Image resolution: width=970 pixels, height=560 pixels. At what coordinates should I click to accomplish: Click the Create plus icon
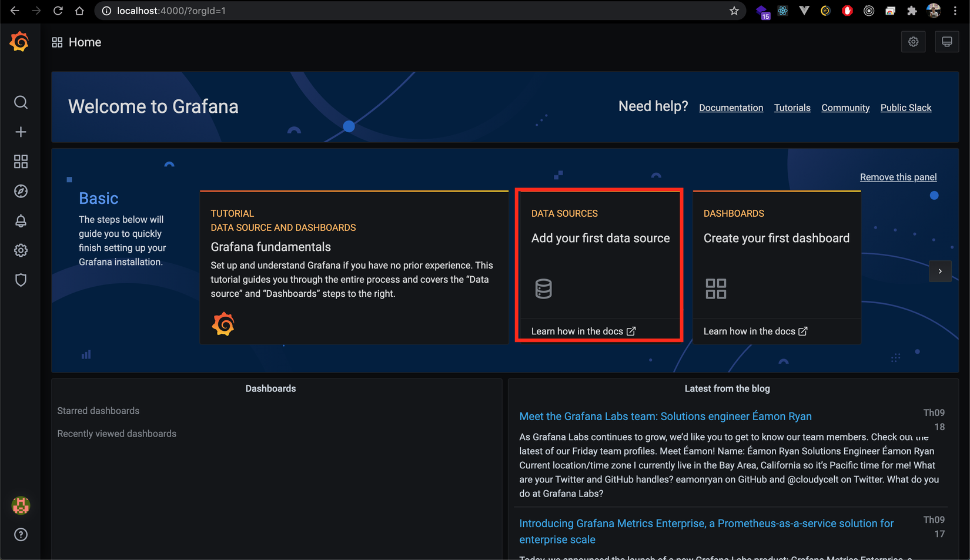click(x=21, y=132)
